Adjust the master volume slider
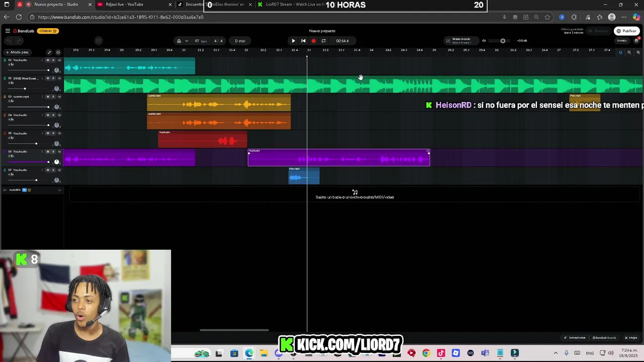 coord(502,41)
